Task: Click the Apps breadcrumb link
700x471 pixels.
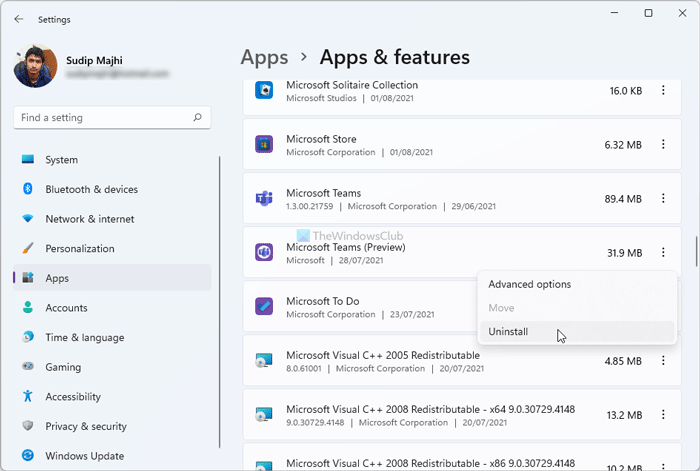Action: coord(264,58)
